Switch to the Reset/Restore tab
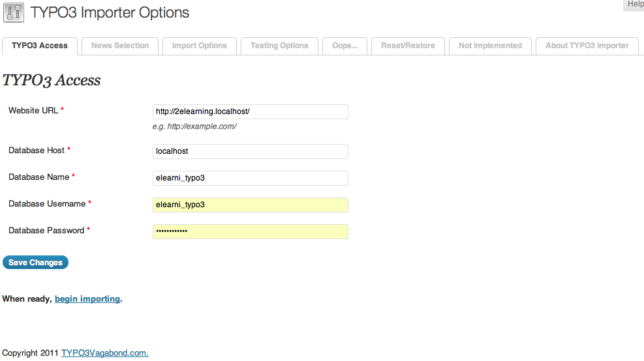The width and height of the screenshot is (644, 361). [408, 46]
